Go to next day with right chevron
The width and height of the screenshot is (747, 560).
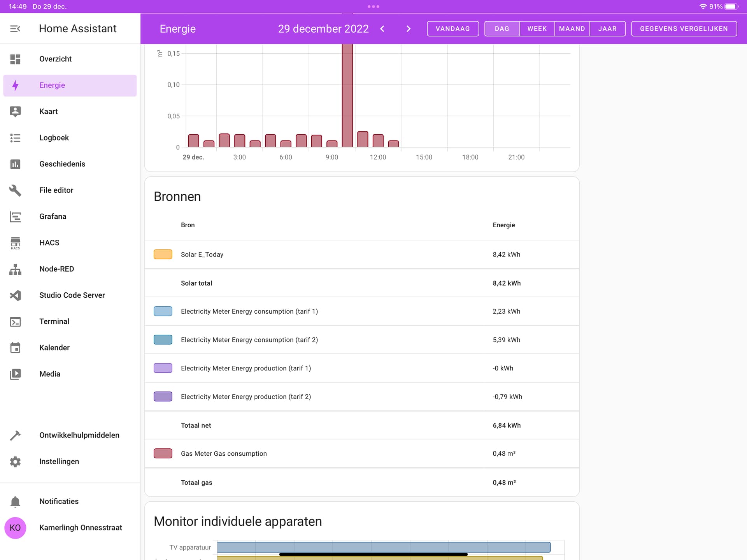408,29
